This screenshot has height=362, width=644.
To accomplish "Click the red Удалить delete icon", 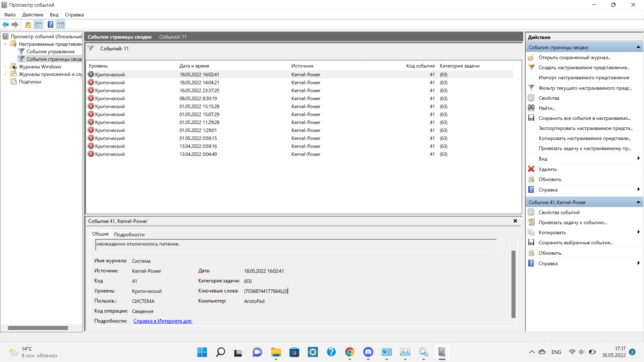I will click(x=531, y=169).
